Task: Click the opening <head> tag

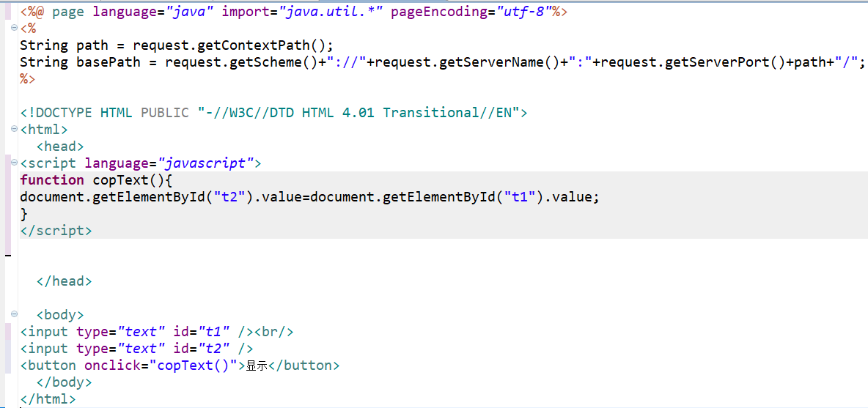Action: click(60, 146)
